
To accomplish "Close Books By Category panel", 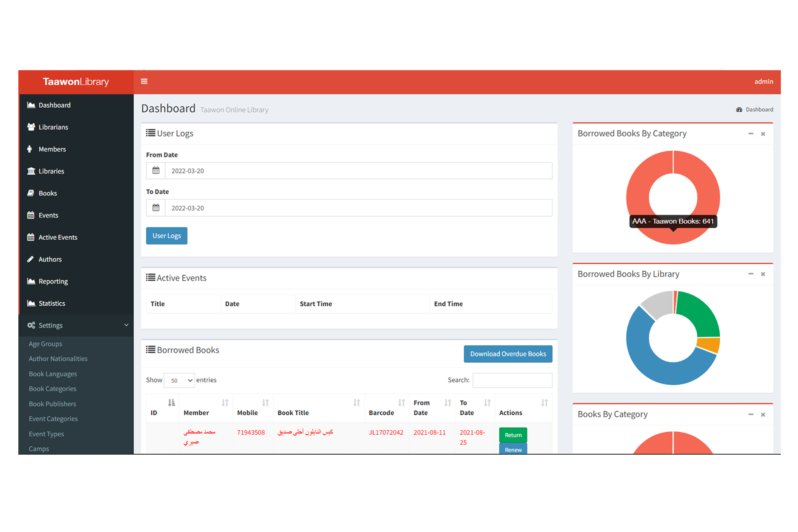I will [x=763, y=414].
